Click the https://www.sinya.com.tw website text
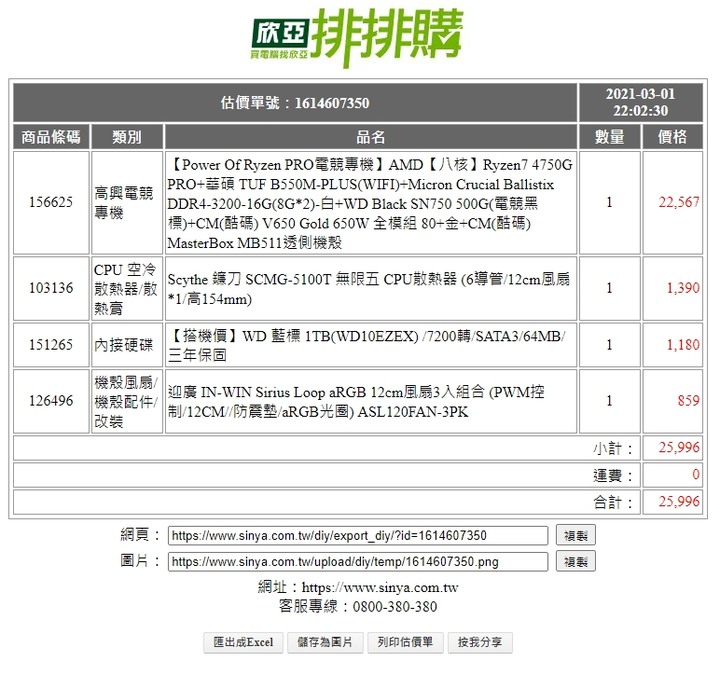This screenshot has width=720, height=675. pos(380,587)
